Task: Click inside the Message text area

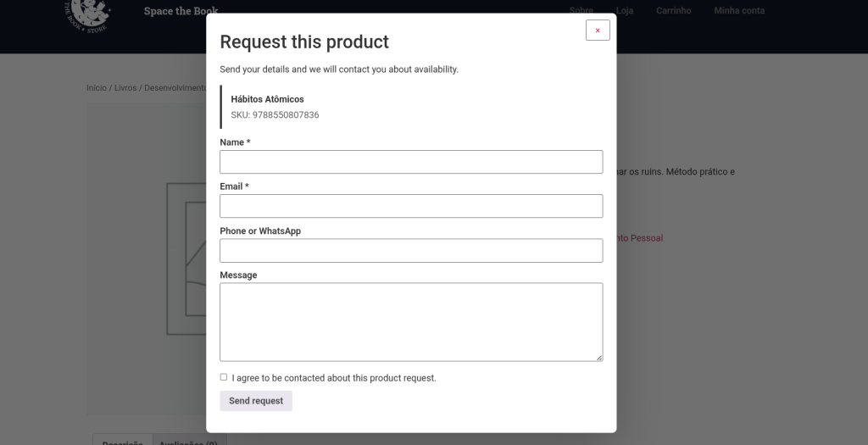Action: (x=411, y=322)
